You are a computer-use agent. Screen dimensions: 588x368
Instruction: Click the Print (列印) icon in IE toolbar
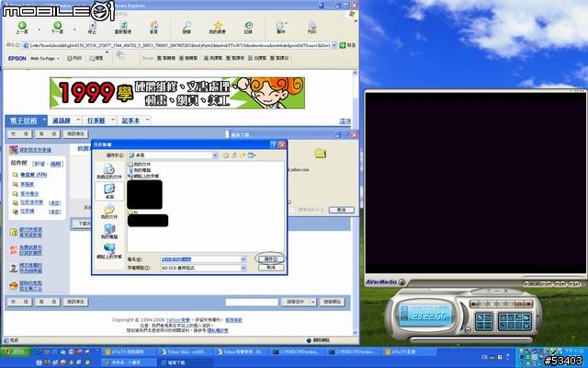click(x=312, y=28)
